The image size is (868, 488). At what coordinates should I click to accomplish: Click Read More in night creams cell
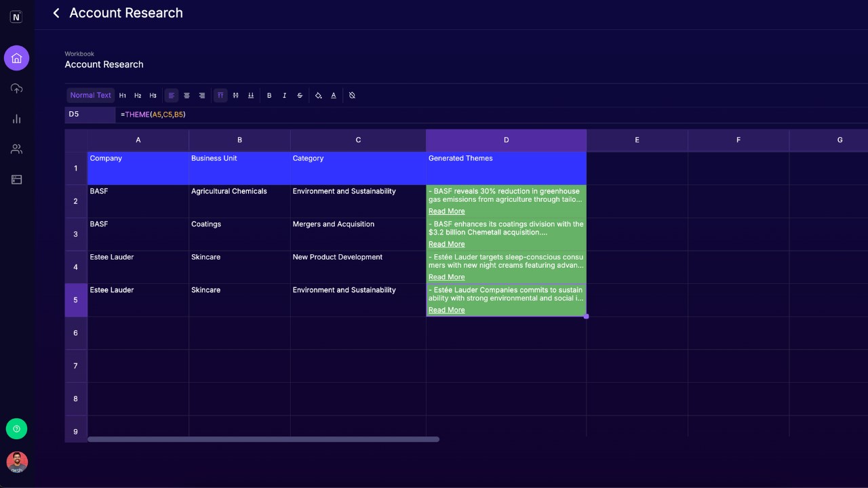tap(446, 277)
